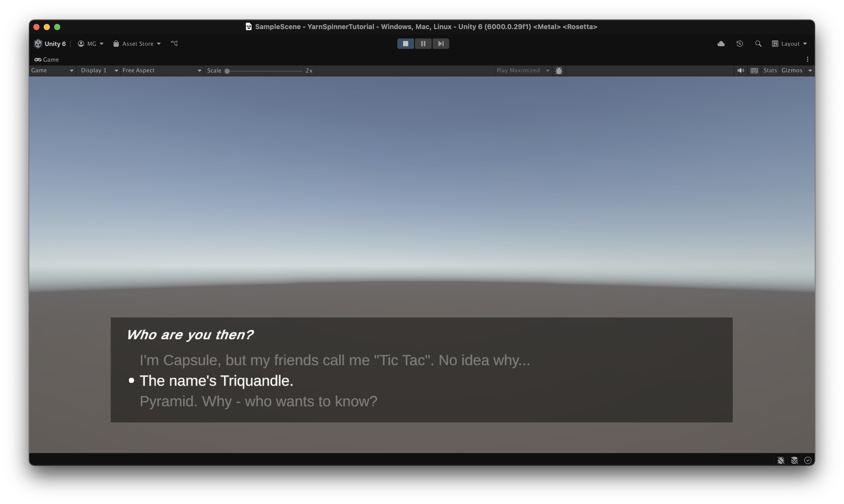The width and height of the screenshot is (844, 504).
Task: Open the editor search icon
Action: [x=758, y=43]
